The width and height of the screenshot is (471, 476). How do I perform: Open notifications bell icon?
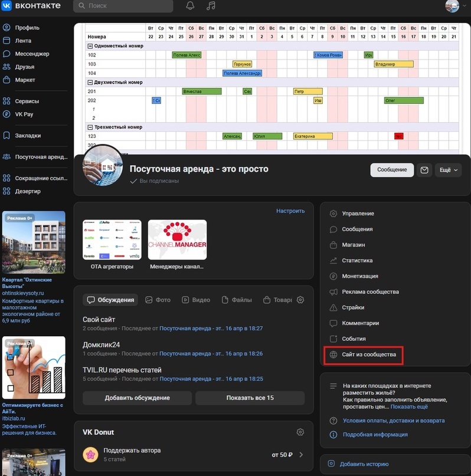tap(190, 5)
